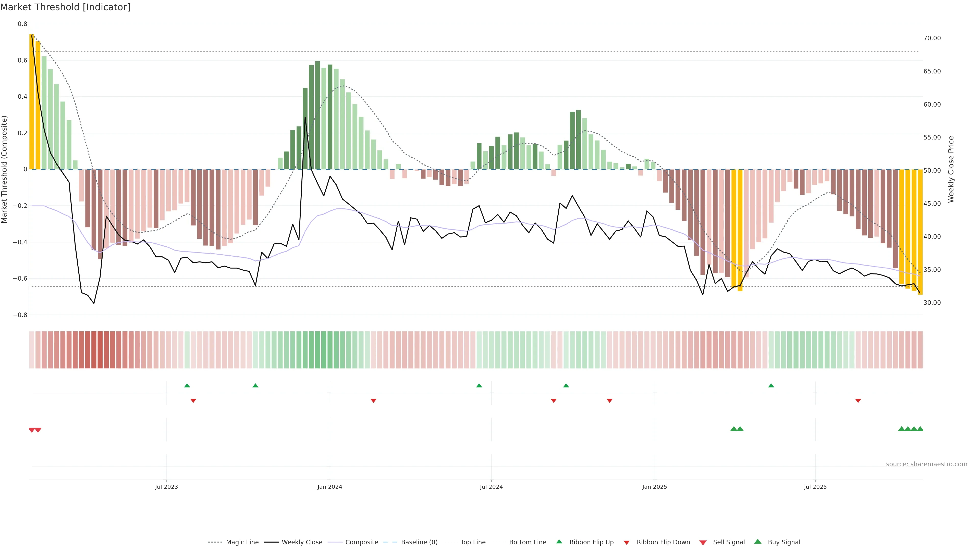Screen dimensions: 980x551
Task: Click Buy Signal legend icon
Action: point(758,542)
